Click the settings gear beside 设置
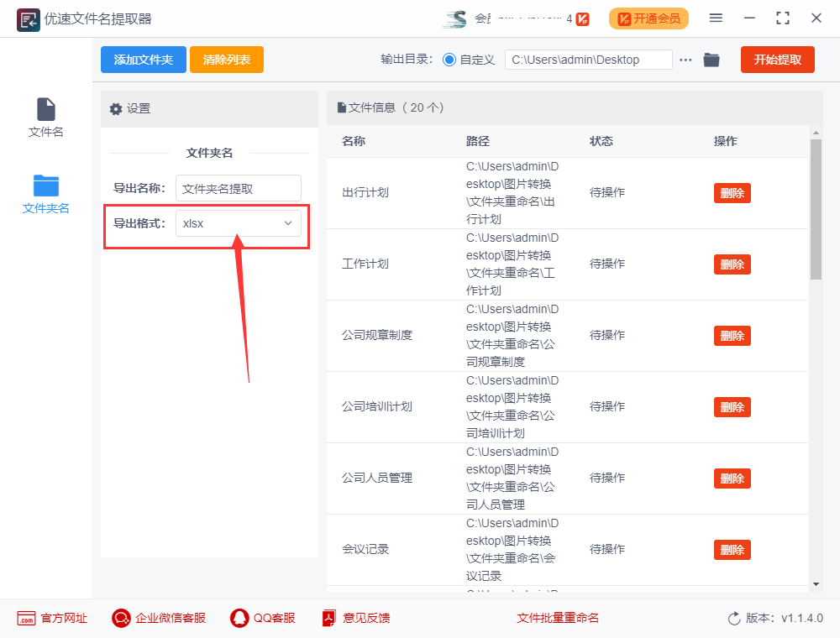 (115, 108)
